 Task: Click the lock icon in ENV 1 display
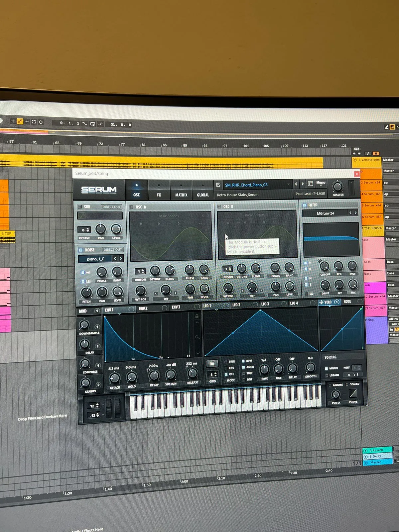(197, 316)
